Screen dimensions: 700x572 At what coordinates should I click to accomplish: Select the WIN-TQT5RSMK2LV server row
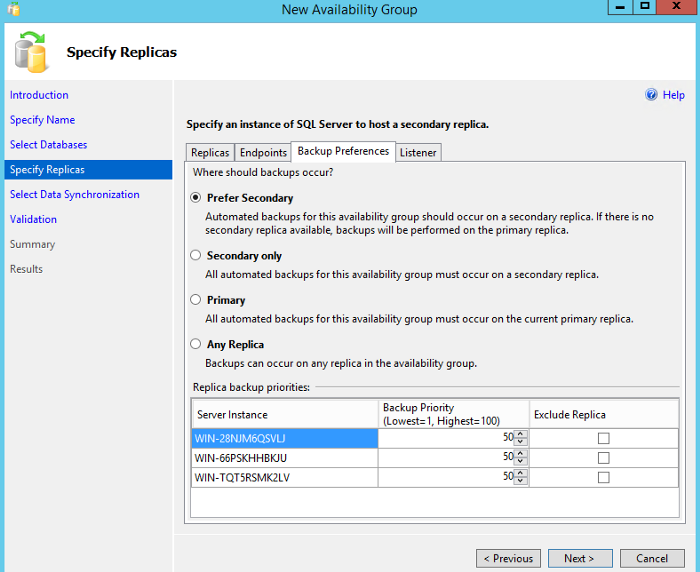[x=285, y=478]
